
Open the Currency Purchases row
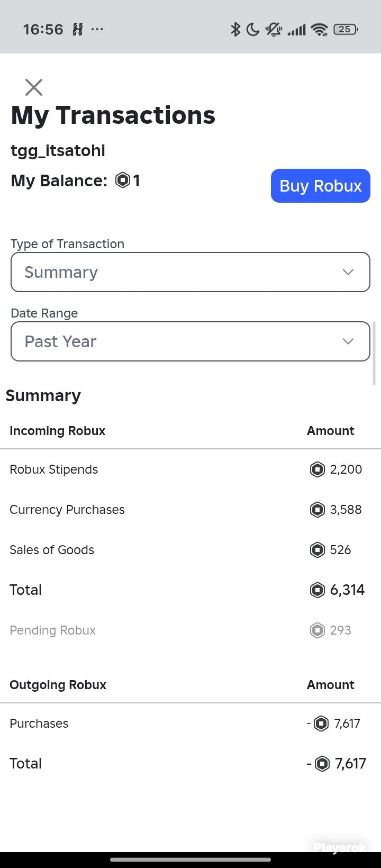190,510
